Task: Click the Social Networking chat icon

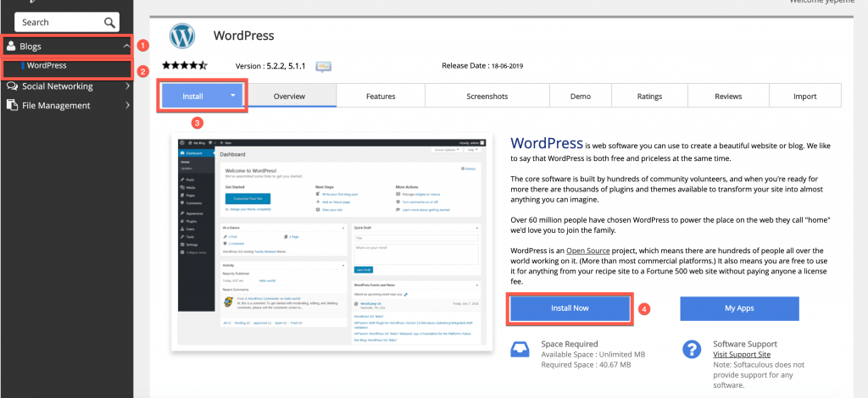Action: [x=13, y=86]
